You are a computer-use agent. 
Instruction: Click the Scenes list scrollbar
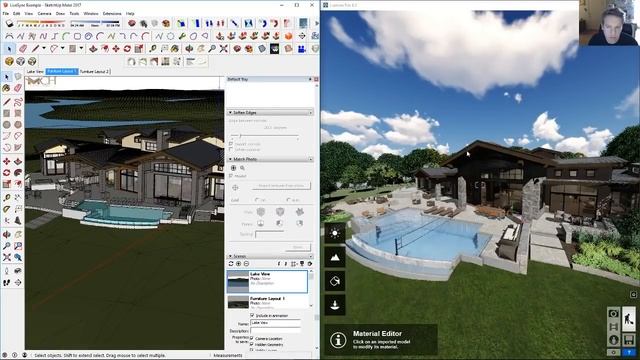point(311,288)
